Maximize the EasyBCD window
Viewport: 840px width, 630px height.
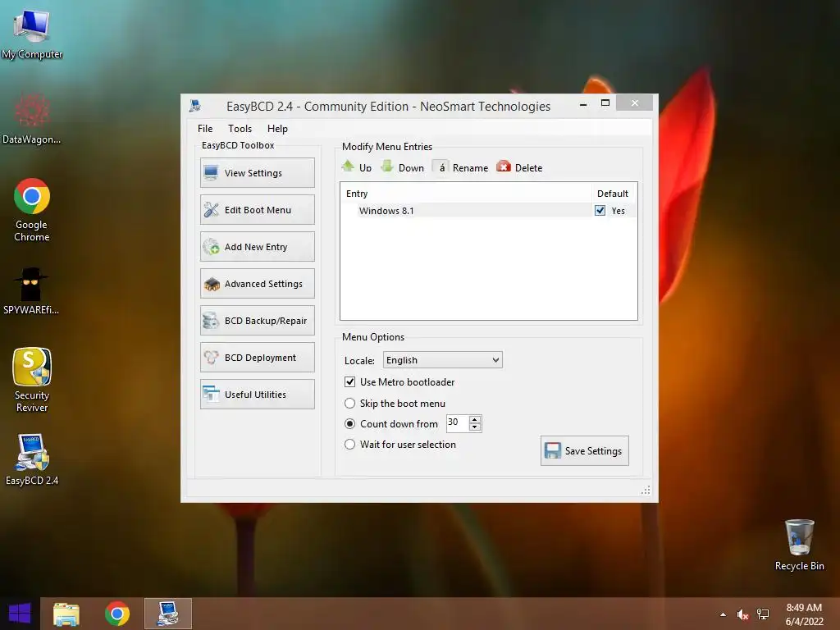coord(605,103)
